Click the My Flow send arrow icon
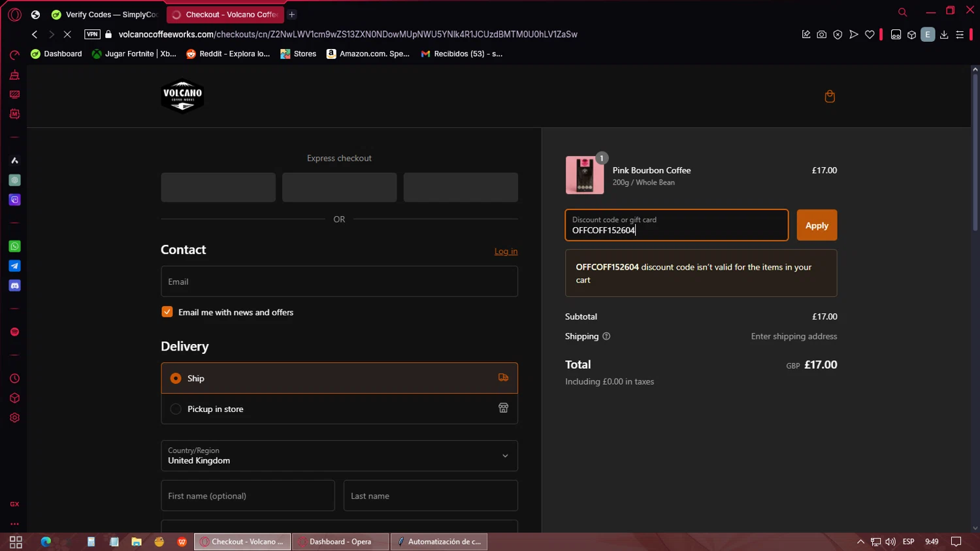 [x=853, y=35]
